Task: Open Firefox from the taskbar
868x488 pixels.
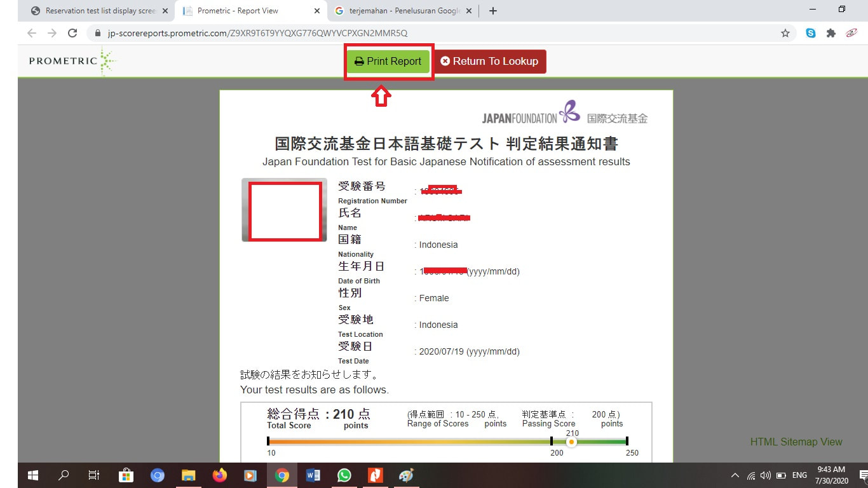Action: pos(220,475)
